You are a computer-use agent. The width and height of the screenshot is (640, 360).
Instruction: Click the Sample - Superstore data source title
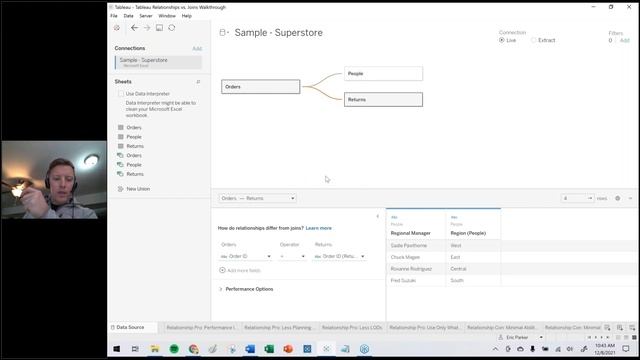pos(278,33)
